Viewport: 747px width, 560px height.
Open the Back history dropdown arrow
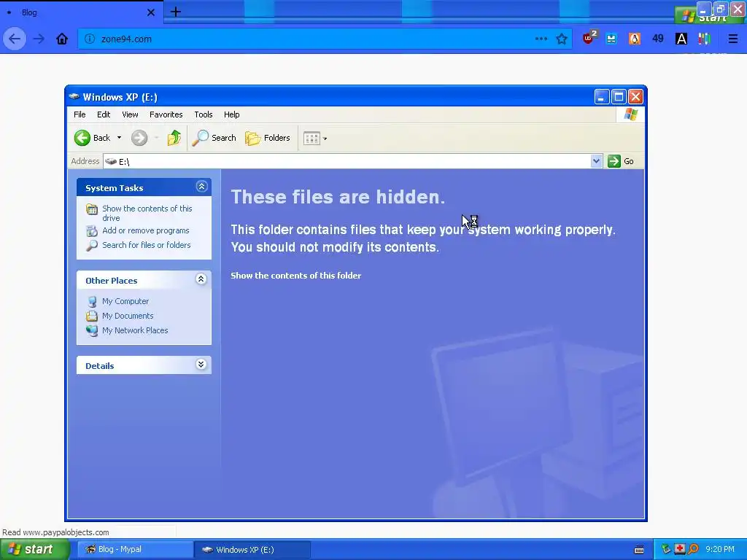119,138
